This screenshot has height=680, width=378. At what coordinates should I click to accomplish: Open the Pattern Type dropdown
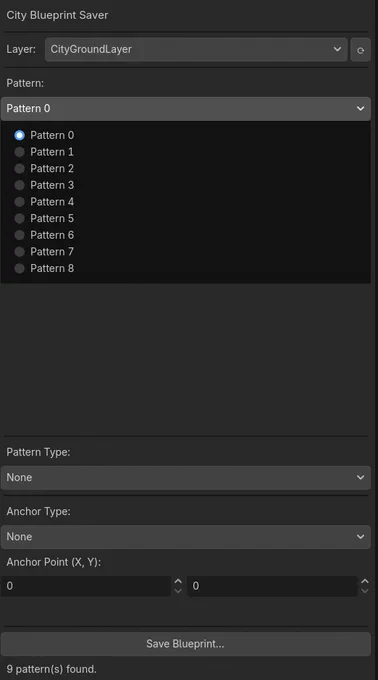pos(186,477)
